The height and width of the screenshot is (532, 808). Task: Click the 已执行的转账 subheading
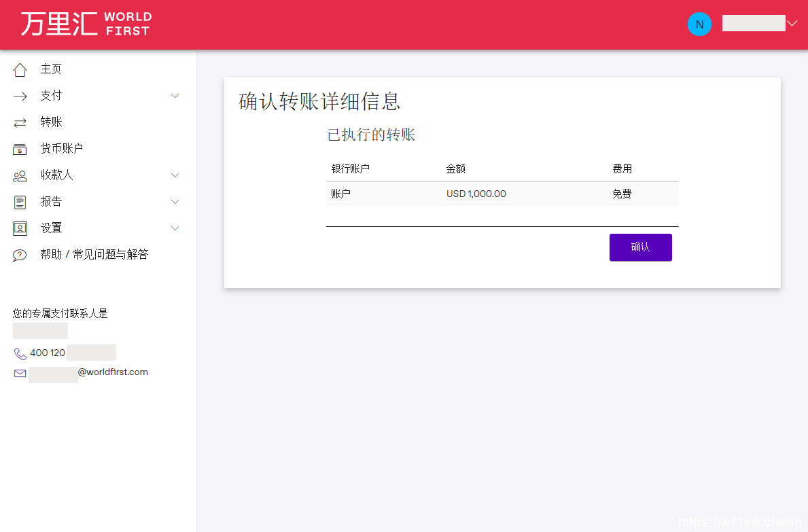371,135
